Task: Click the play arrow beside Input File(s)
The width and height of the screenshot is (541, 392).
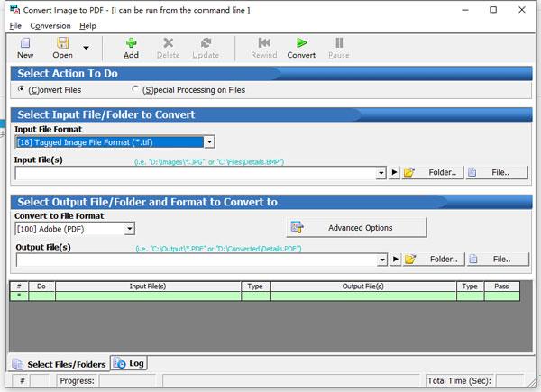Action: click(x=394, y=172)
